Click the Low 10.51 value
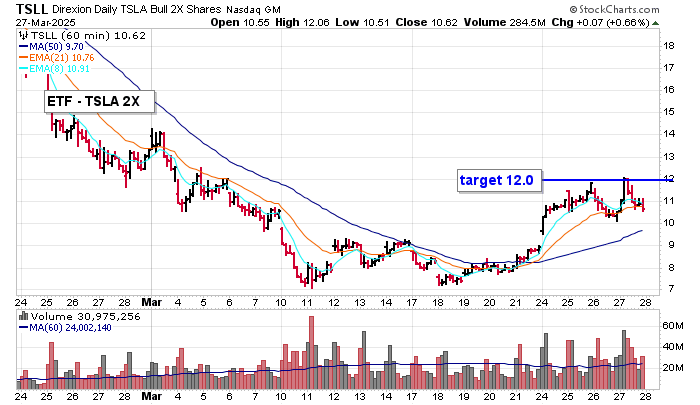 (362, 22)
